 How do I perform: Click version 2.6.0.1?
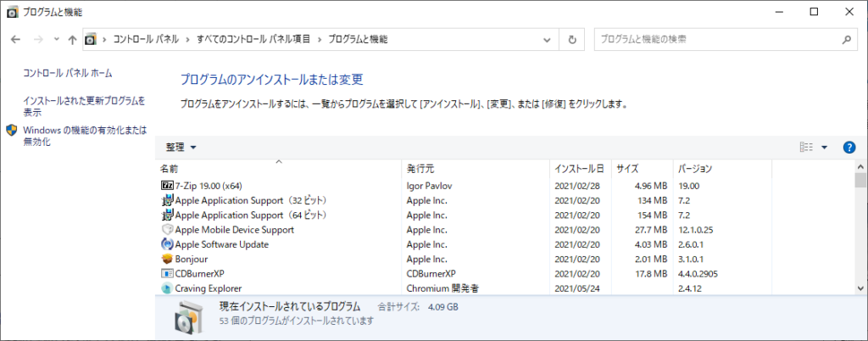click(x=691, y=244)
